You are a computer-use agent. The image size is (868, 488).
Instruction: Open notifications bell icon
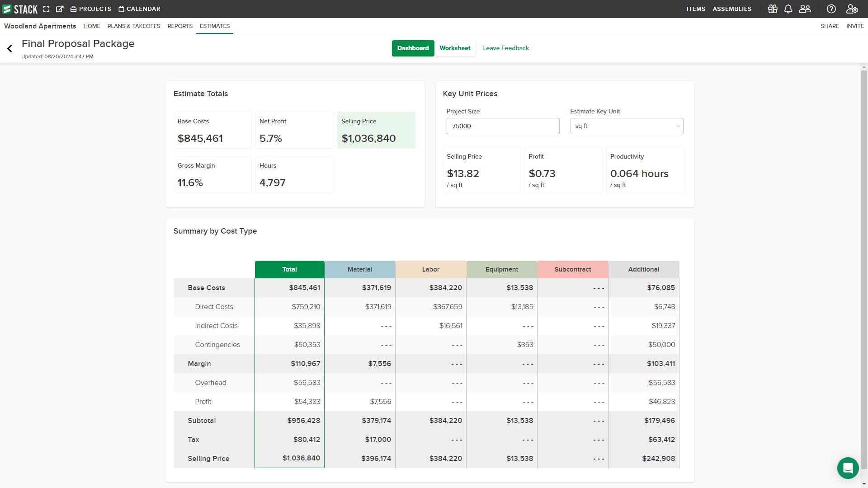click(788, 9)
